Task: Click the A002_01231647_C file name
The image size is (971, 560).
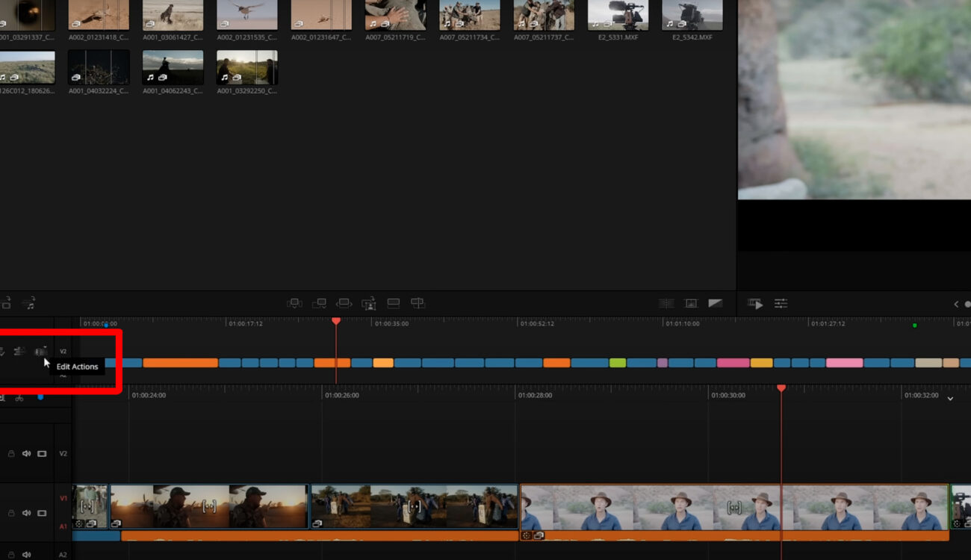Action: 321,37
